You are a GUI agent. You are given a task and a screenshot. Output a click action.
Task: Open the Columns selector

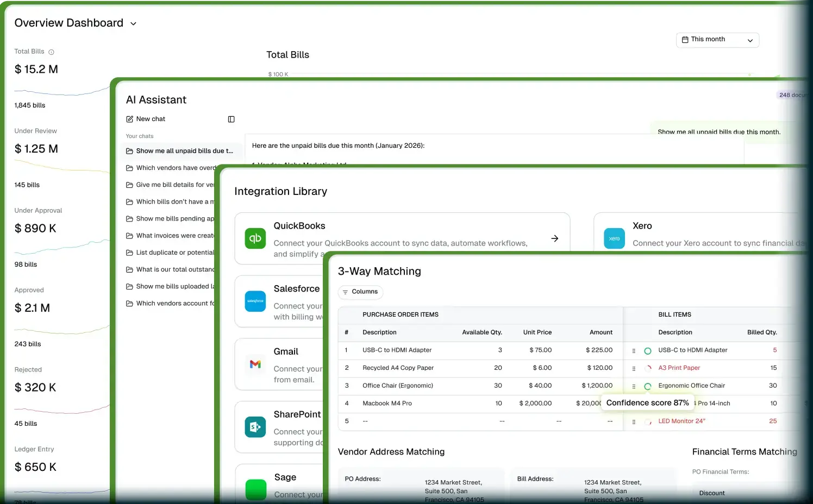(x=360, y=292)
